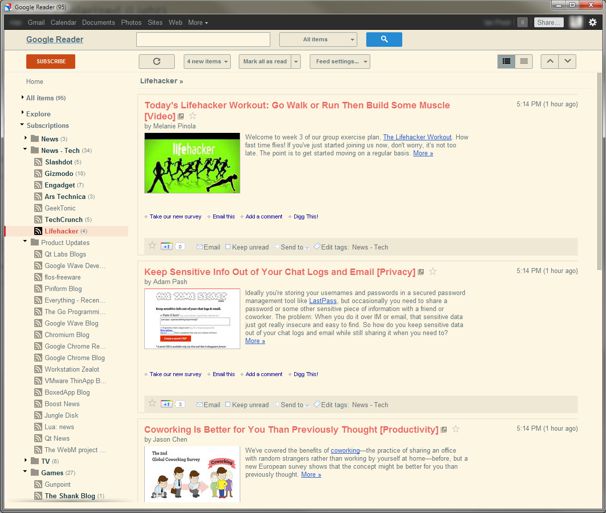This screenshot has height=513, width=606.
Task: Open the More menu in top bar
Action: coord(198,22)
